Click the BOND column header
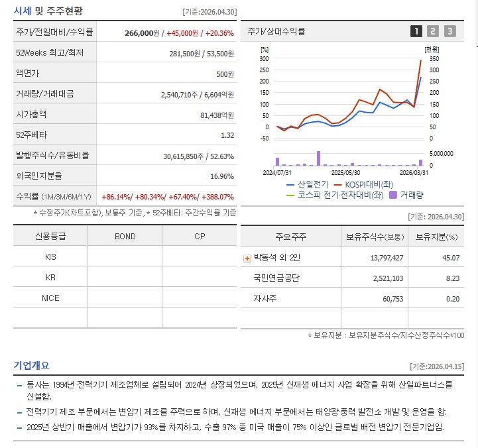 [x=125, y=236]
